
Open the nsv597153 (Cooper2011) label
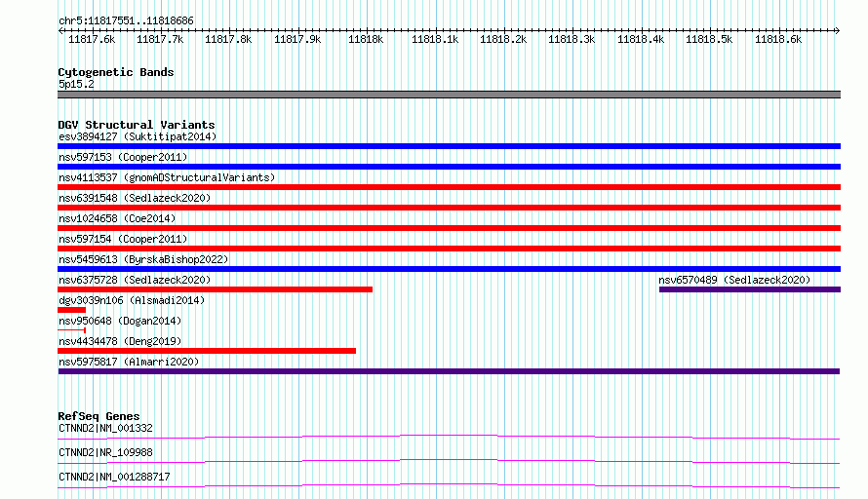click(123, 157)
